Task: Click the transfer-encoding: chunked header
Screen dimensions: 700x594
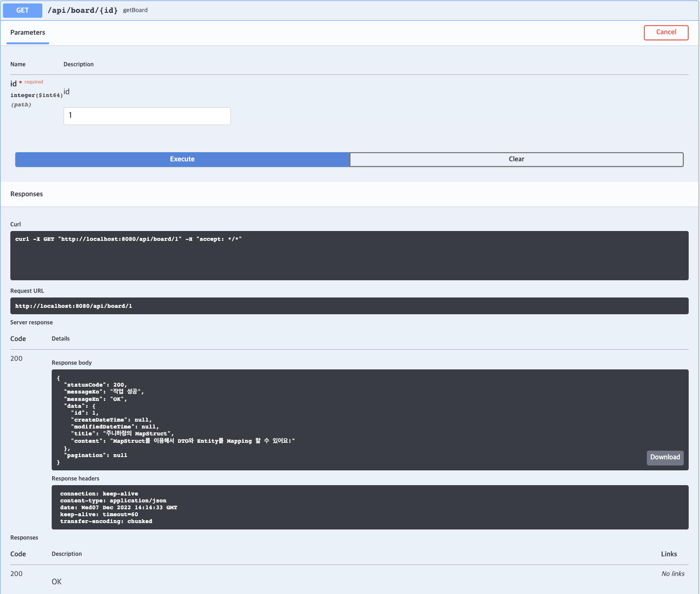Action: click(106, 522)
